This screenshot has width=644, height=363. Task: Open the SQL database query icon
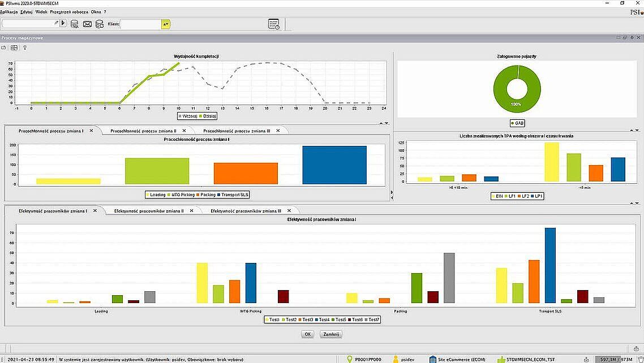point(75,24)
